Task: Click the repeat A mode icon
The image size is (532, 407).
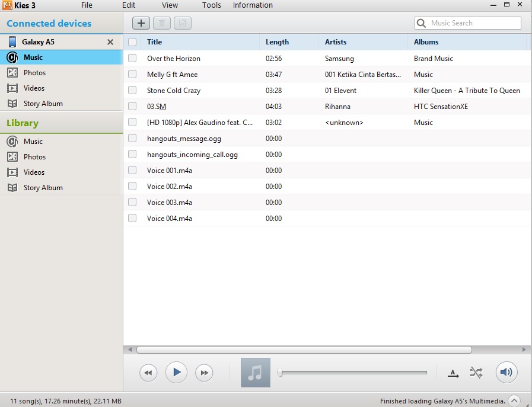Action: point(453,373)
